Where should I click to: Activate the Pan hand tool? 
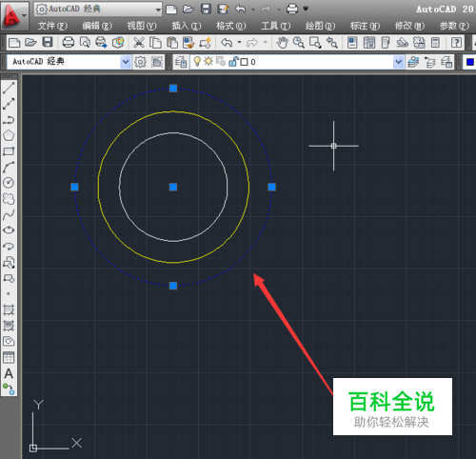(282, 42)
